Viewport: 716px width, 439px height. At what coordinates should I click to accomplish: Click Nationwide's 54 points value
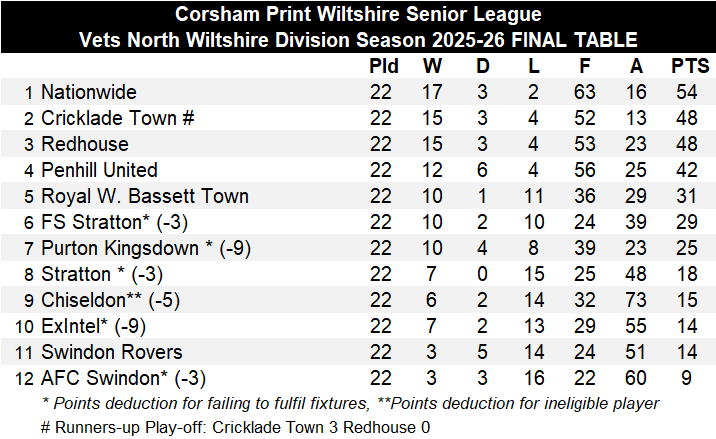tap(687, 92)
